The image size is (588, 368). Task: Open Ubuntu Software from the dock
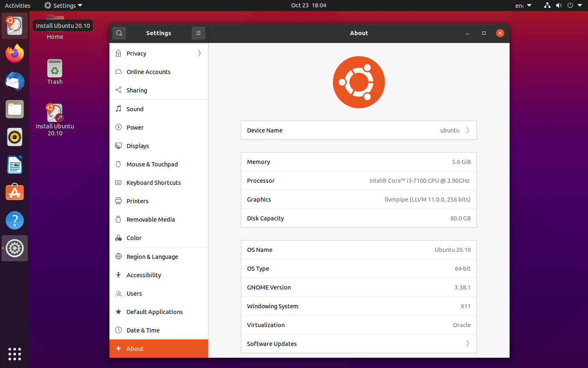click(15, 193)
